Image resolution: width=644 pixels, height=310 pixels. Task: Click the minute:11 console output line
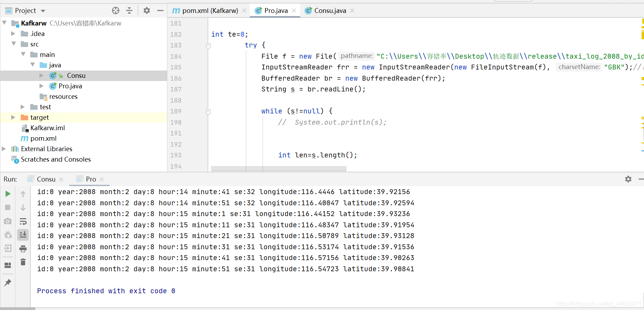(226, 225)
